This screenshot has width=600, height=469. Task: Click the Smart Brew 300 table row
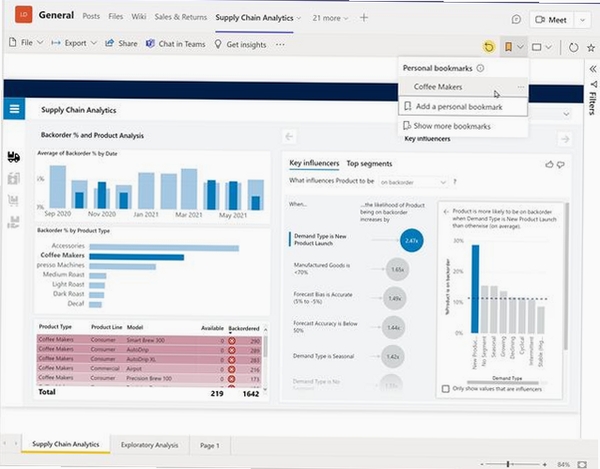(149, 340)
